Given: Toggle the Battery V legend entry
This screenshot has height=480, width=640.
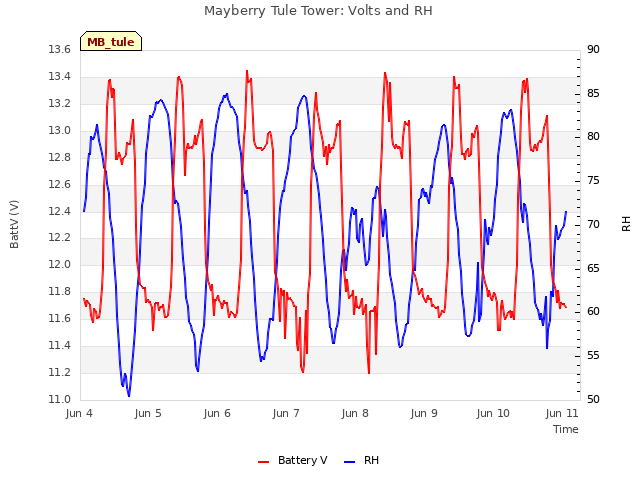Looking at the screenshot, I should click(293, 460).
